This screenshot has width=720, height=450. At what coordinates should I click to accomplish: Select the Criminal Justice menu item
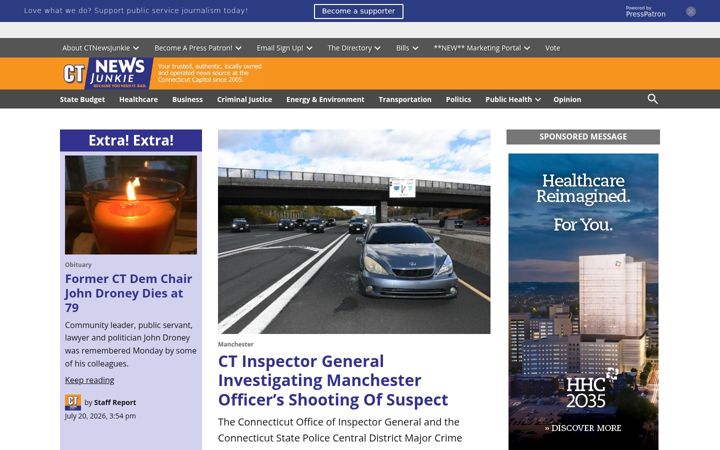[x=244, y=99]
